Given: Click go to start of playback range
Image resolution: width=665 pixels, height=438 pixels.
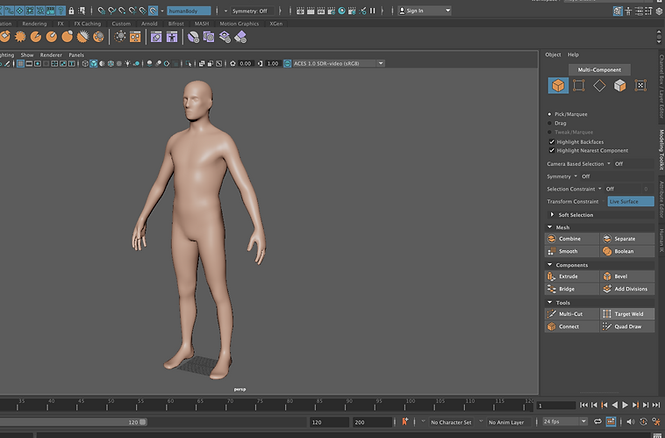Looking at the screenshot, I should (584, 405).
